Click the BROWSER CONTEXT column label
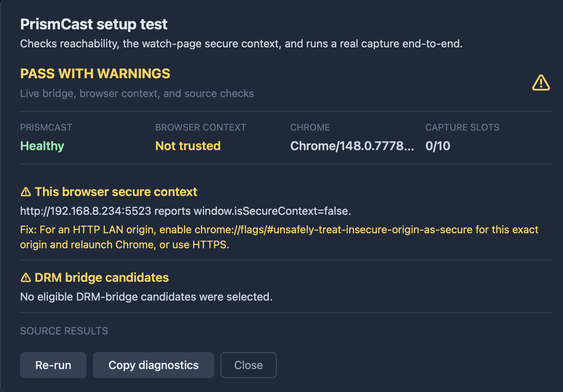Viewport: 563px width, 392px height. click(x=201, y=128)
